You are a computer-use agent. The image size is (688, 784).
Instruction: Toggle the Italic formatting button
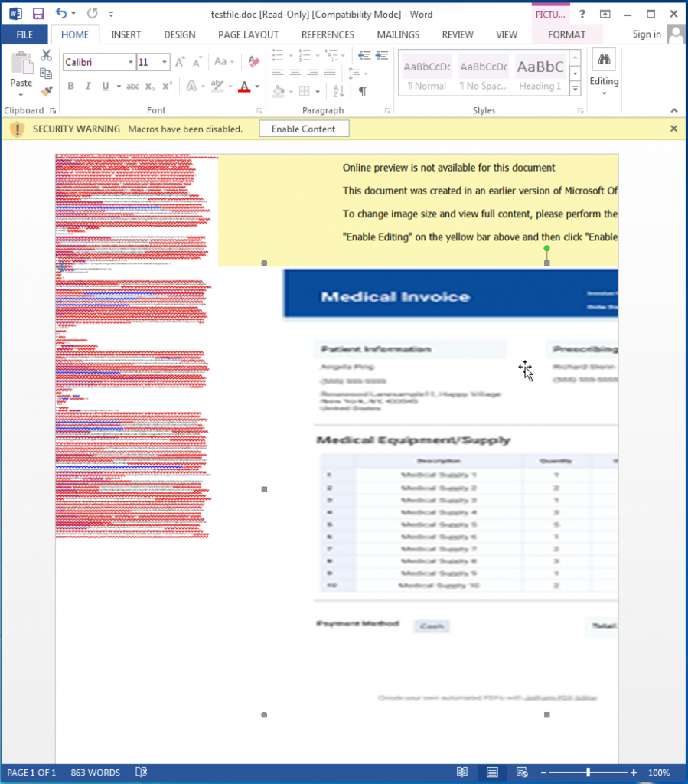(x=88, y=86)
